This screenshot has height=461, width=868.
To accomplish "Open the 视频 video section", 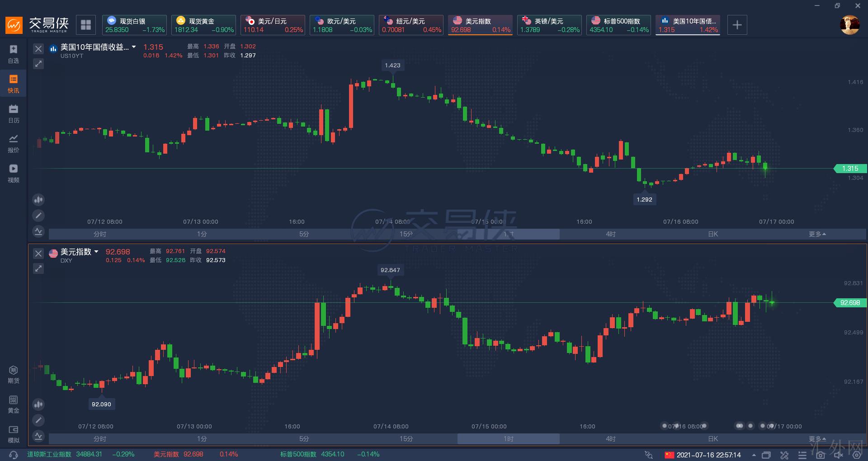I will click(14, 173).
